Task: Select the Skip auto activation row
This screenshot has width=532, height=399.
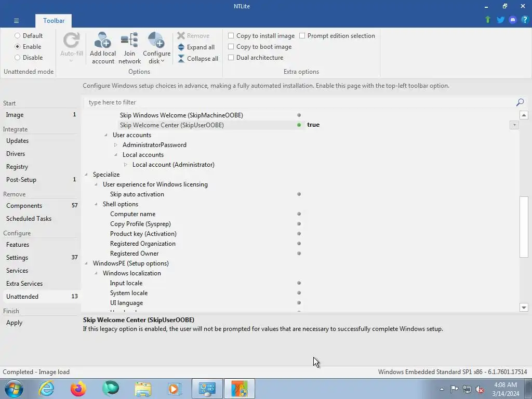Action: [x=301, y=194]
